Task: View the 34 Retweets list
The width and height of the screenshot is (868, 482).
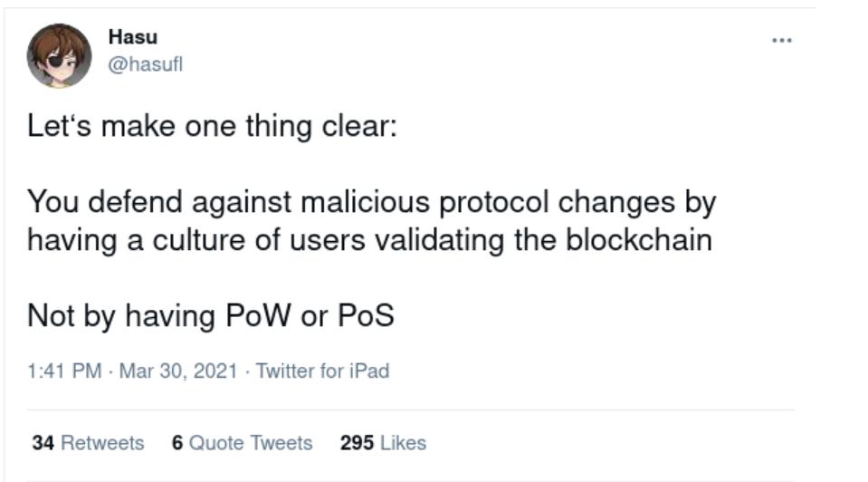Action: tap(88, 443)
